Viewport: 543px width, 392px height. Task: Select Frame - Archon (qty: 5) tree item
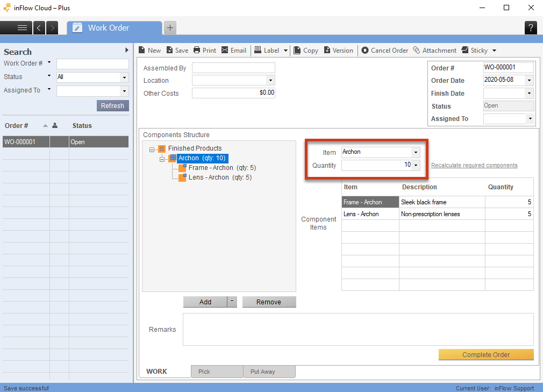click(x=222, y=168)
